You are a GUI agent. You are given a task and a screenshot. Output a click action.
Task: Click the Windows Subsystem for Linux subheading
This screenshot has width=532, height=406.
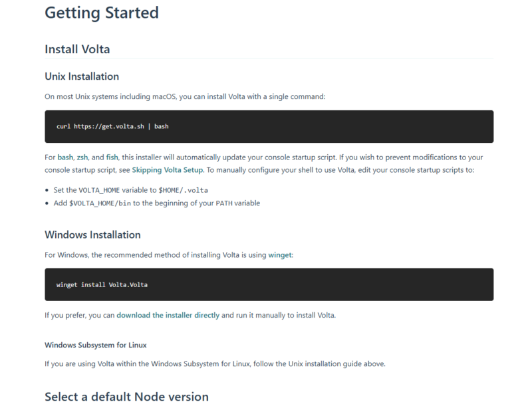96,345
